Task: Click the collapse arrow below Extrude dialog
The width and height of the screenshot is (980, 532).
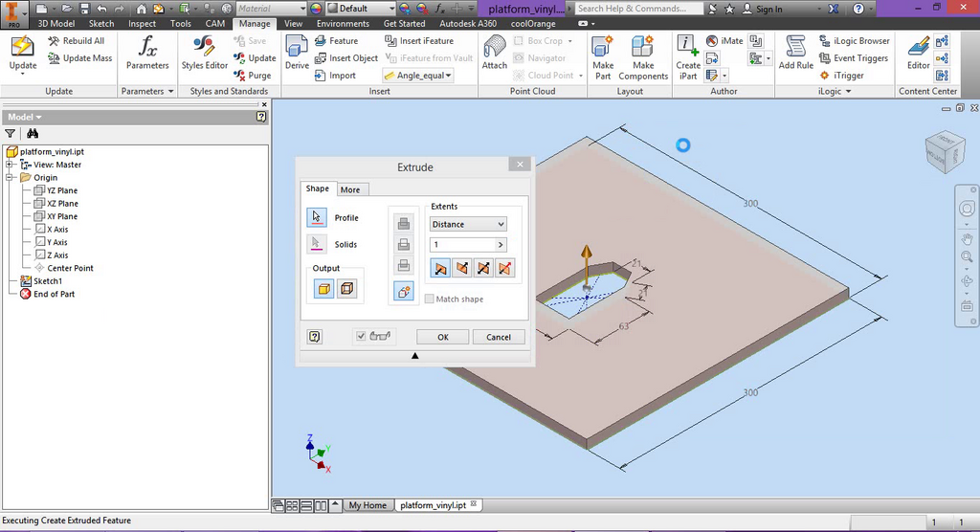Action: (x=415, y=356)
